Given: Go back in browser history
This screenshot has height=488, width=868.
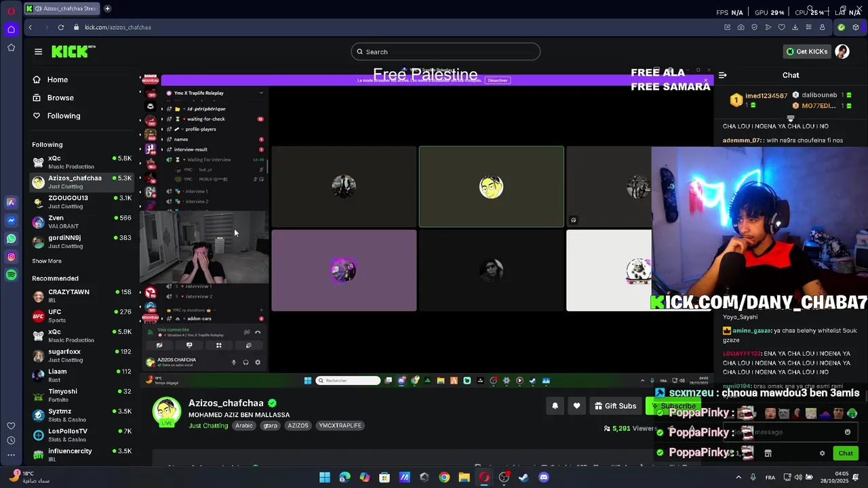Looking at the screenshot, I should [x=30, y=27].
